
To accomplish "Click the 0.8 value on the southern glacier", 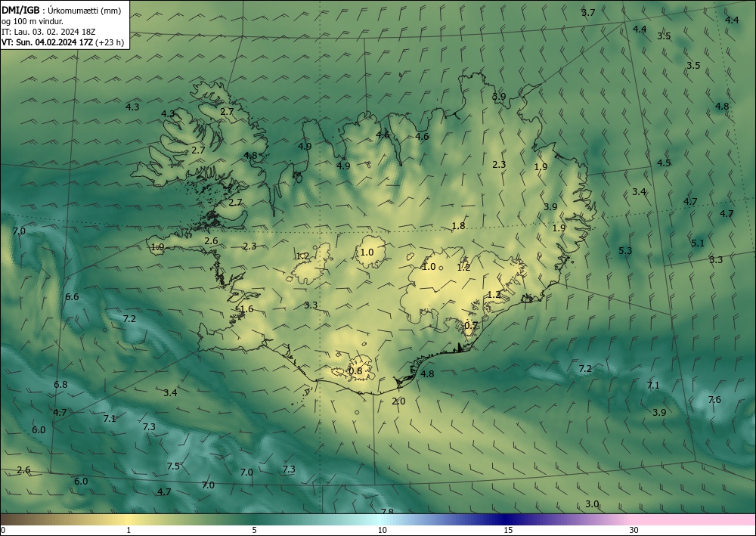I will [x=355, y=370].
